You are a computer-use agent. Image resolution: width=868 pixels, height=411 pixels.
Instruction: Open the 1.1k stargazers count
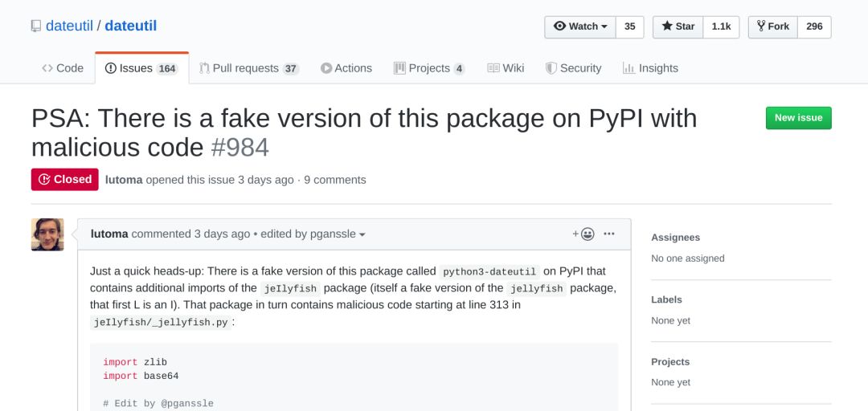[x=721, y=26]
